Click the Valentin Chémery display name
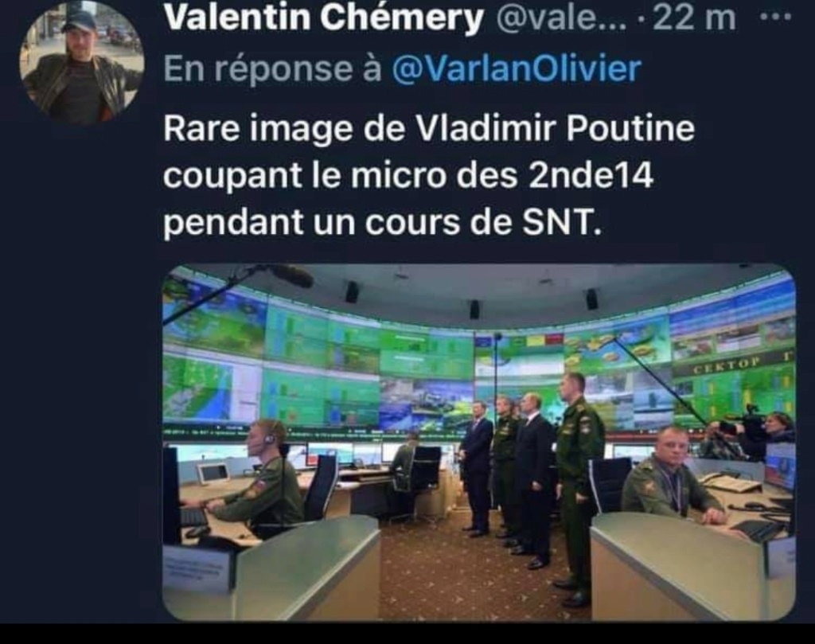Viewport: 815px width, 644px height. [x=324, y=18]
